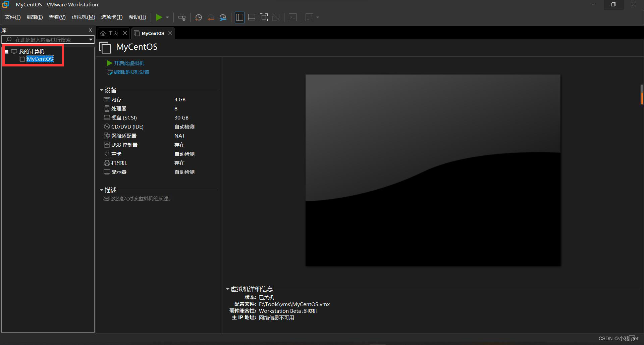Click the 4 GB memory value
The height and width of the screenshot is (345, 644).
click(x=180, y=100)
